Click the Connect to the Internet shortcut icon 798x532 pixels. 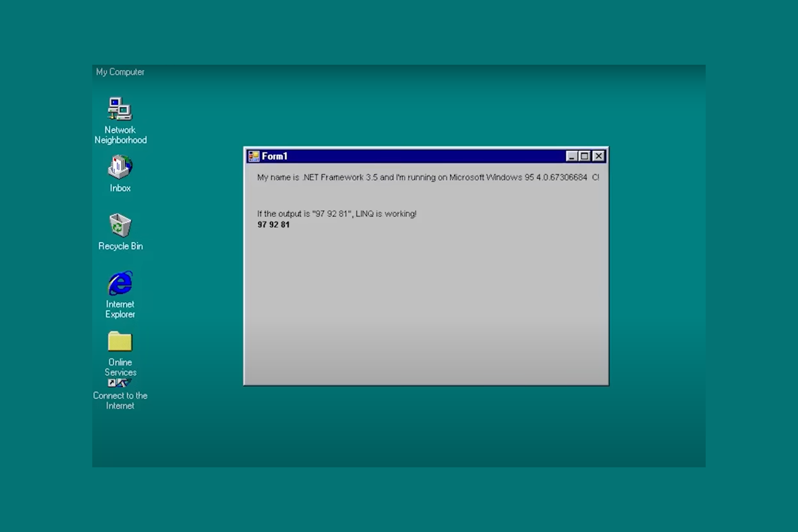(x=120, y=383)
